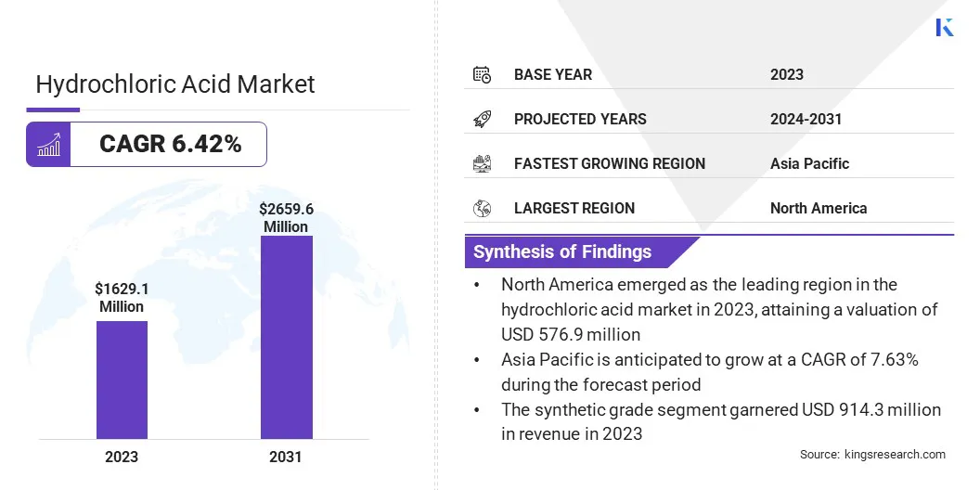Image resolution: width=980 pixels, height=490 pixels.
Task: Click the $2659.6 Million value label
Action: [x=286, y=218]
